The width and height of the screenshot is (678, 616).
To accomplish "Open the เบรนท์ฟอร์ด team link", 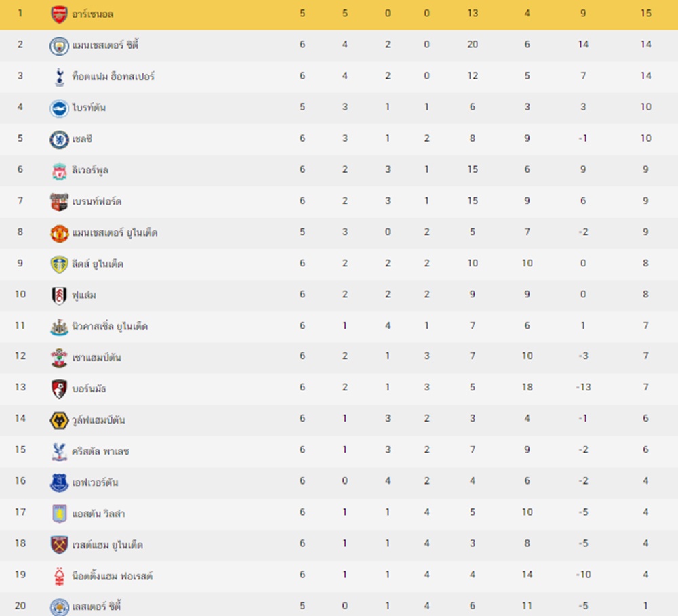I will [97, 201].
